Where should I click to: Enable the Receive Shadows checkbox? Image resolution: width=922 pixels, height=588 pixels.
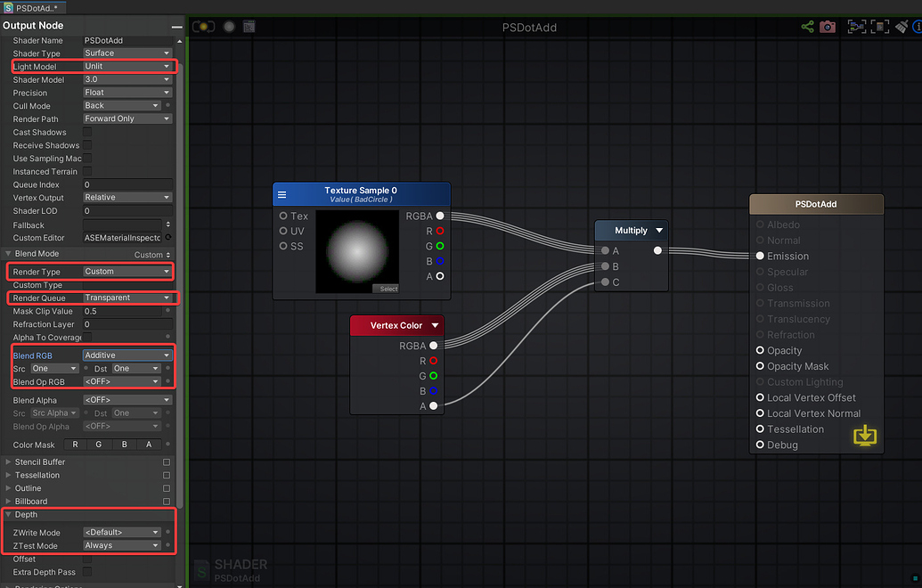(86, 145)
